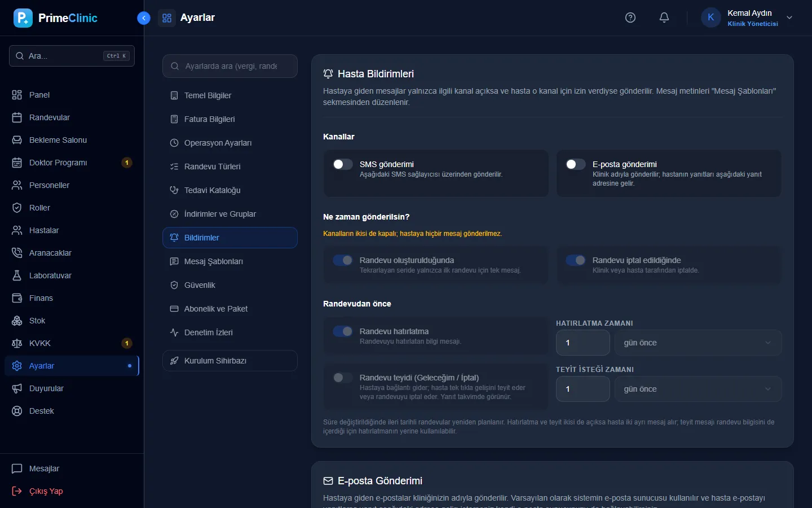Click the Kemal Aydın avatar circle
812x508 pixels.
(711, 17)
